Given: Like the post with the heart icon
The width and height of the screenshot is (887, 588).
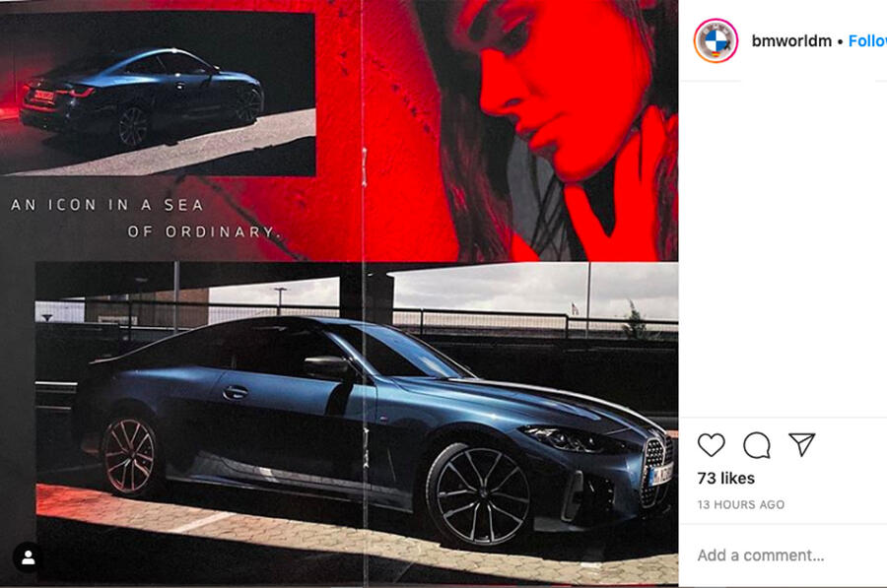Looking at the screenshot, I should click(711, 445).
